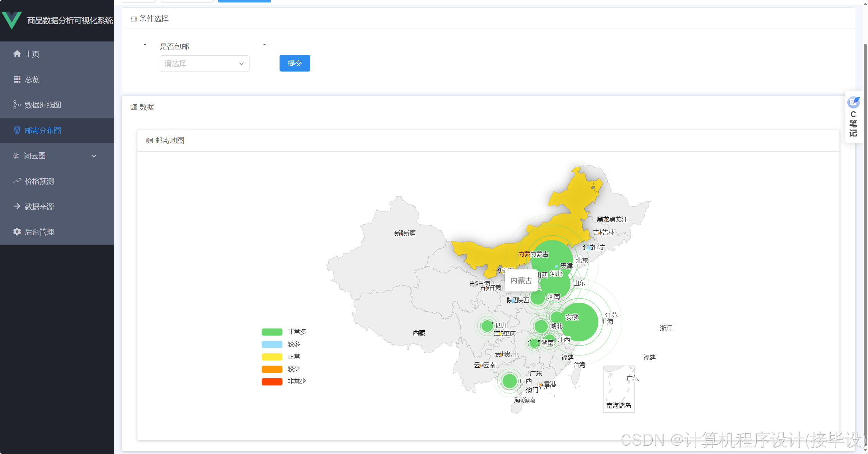Click the trend icon beside 价格预测
The image size is (868, 454).
pyautogui.click(x=17, y=181)
